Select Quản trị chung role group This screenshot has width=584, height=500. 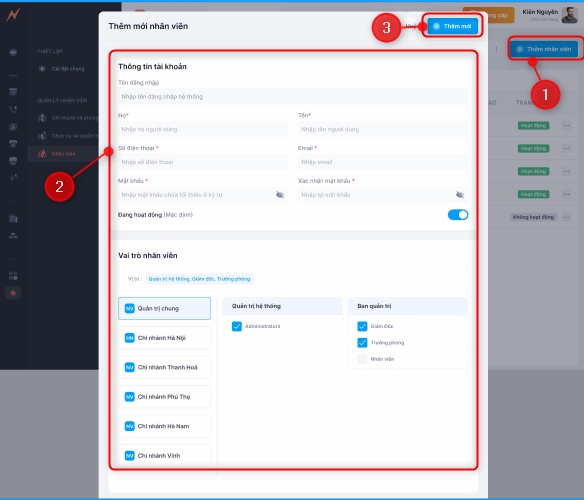[x=164, y=308]
